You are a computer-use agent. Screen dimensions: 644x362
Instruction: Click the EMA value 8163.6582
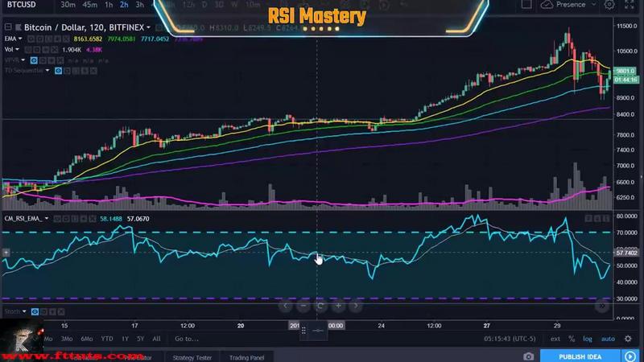[88, 39]
